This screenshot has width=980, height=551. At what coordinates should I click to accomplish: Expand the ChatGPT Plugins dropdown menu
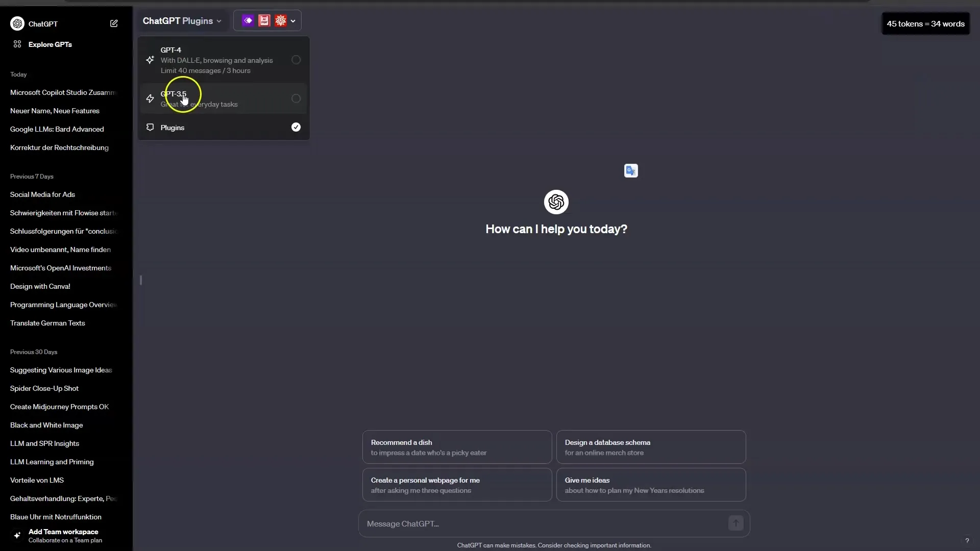[x=182, y=21]
